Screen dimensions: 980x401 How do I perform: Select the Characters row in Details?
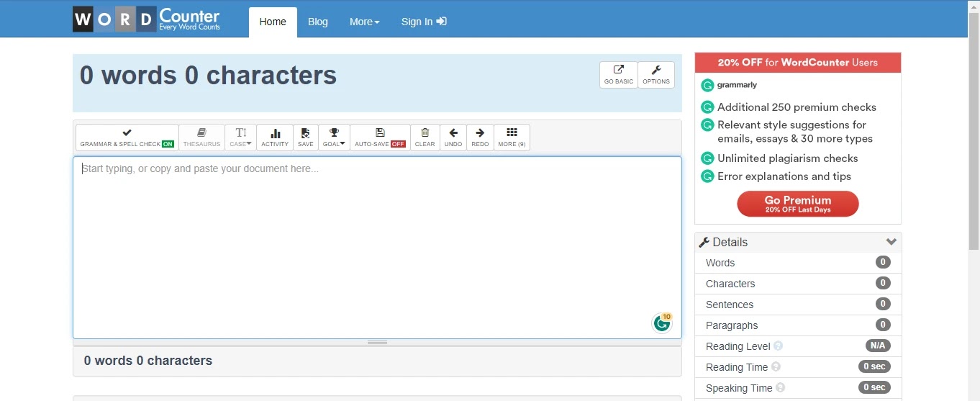click(x=798, y=284)
